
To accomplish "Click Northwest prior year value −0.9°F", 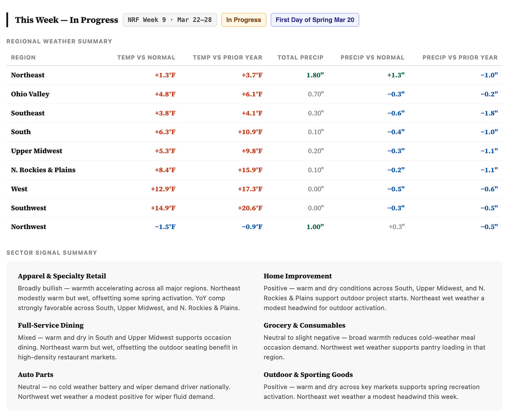I will 252,227.
